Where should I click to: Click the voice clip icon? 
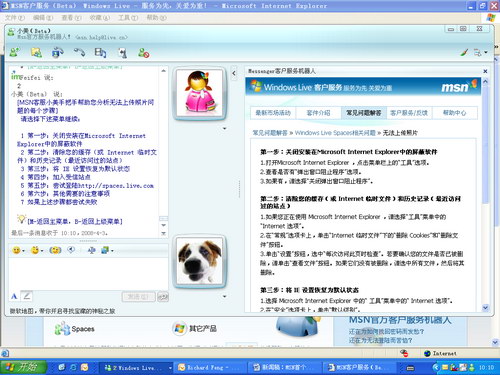71,250
